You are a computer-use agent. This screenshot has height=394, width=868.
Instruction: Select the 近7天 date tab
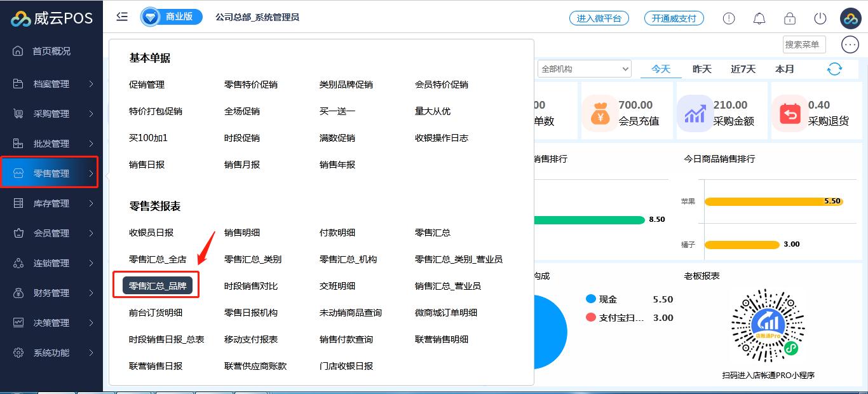coord(743,69)
